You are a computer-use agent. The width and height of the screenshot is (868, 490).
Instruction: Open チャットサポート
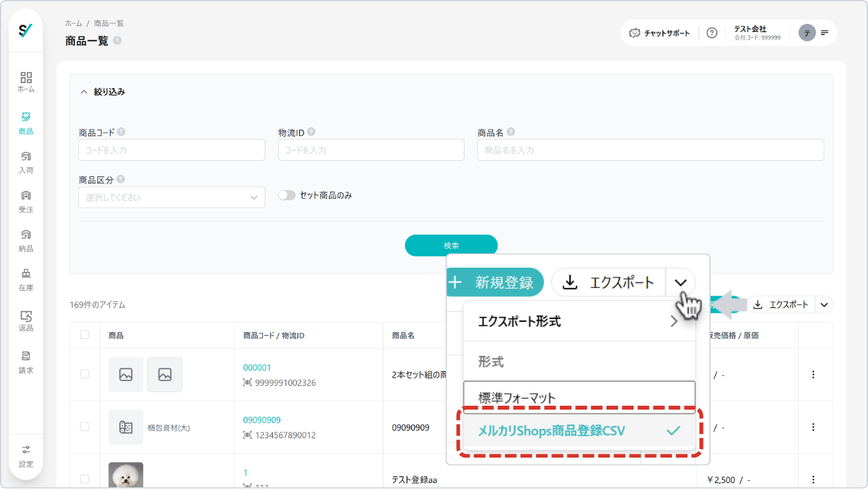point(659,33)
